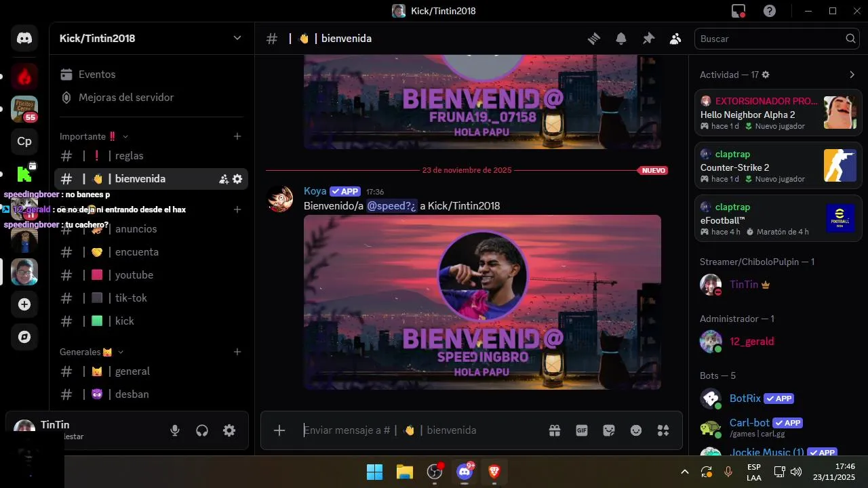Screen dimensions: 868x488
Task: Click the message input field
Action: [x=420, y=430]
